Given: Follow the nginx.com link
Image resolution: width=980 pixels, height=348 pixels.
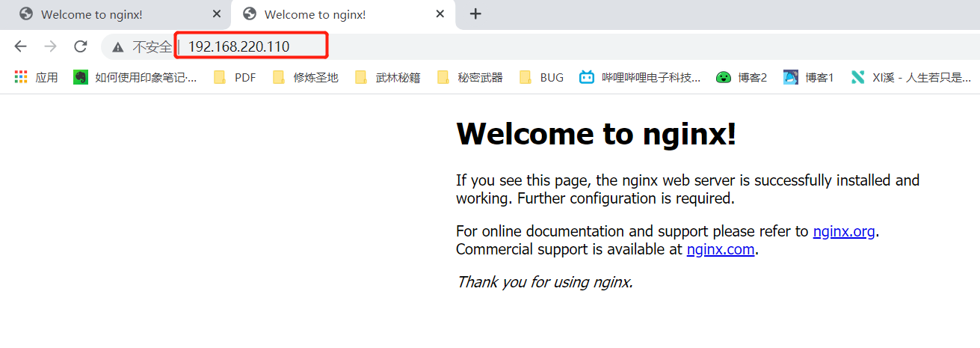Looking at the screenshot, I should (x=721, y=249).
